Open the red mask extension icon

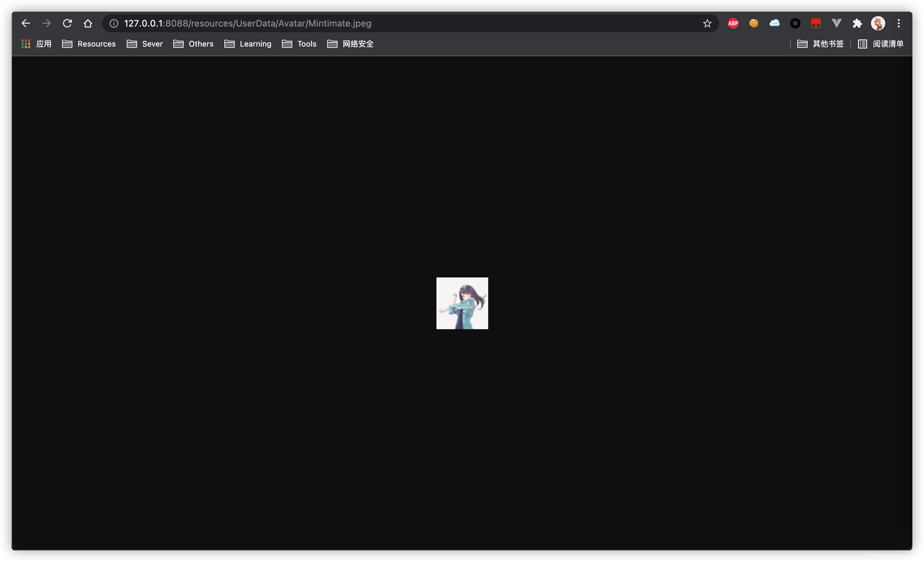816,23
